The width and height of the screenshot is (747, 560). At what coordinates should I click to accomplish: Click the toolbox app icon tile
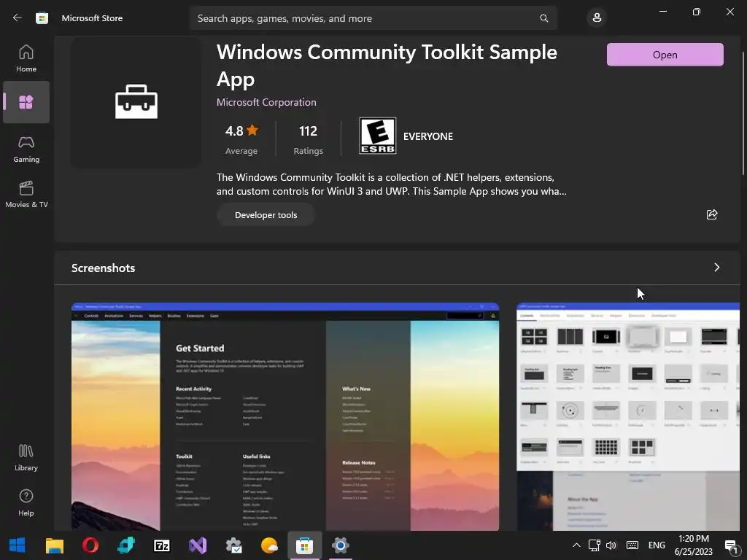(x=136, y=102)
